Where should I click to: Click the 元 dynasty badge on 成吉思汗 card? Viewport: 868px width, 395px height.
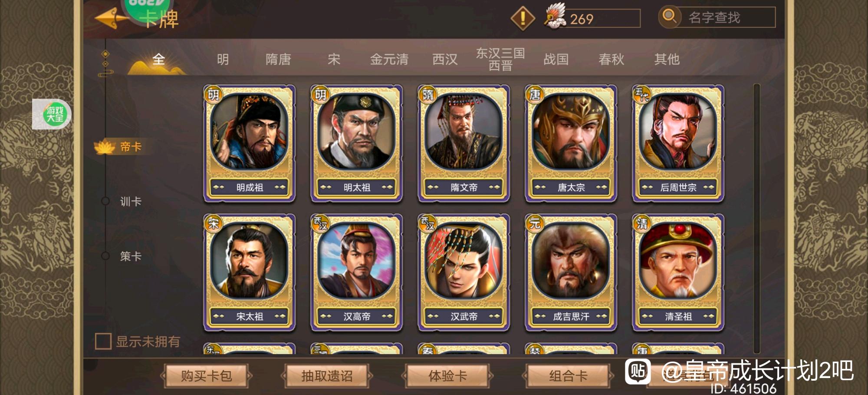pyautogui.click(x=535, y=223)
